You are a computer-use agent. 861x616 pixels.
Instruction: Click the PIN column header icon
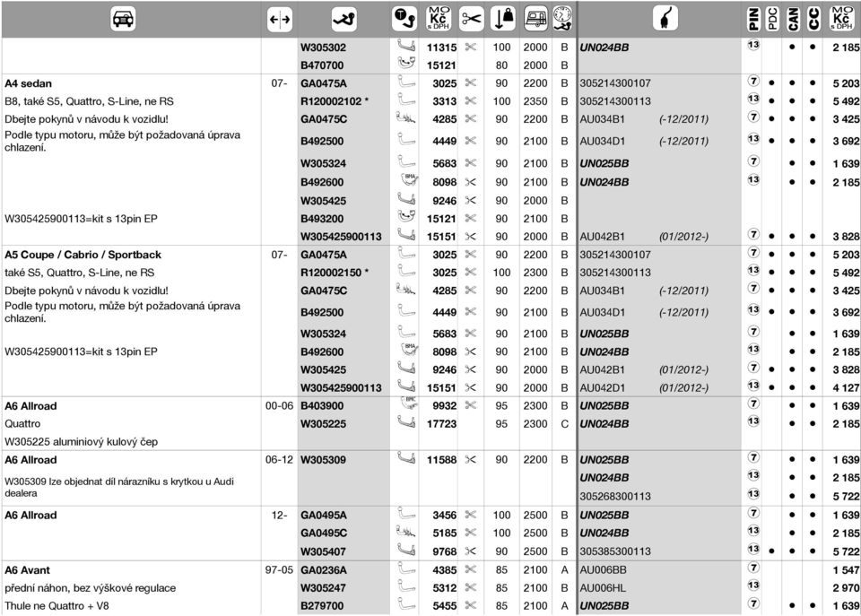(x=754, y=19)
